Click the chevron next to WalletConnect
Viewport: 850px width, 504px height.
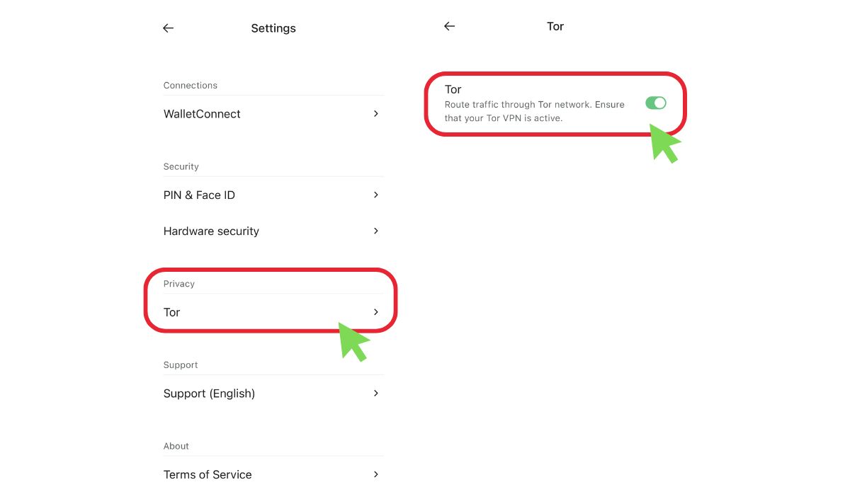pos(376,113)
